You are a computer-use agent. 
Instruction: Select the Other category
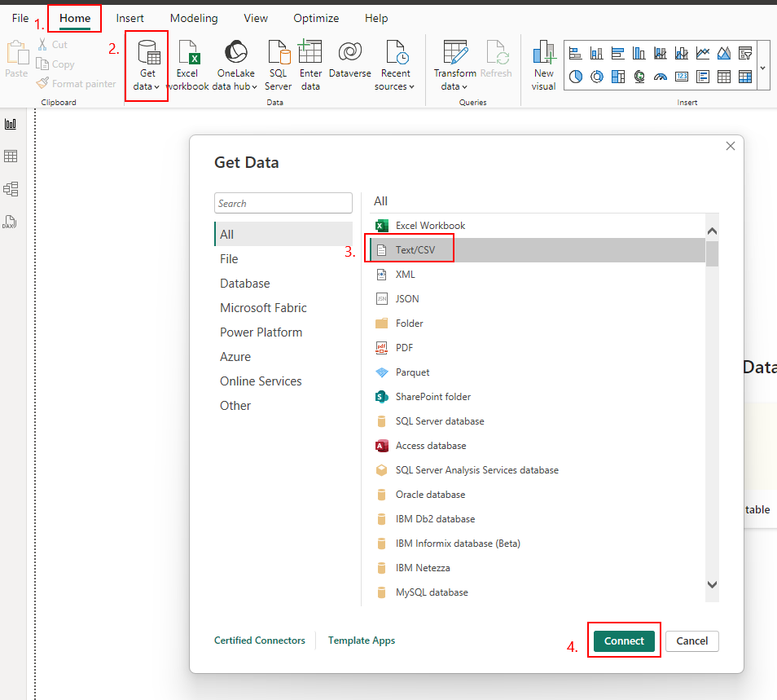[283, 406]
